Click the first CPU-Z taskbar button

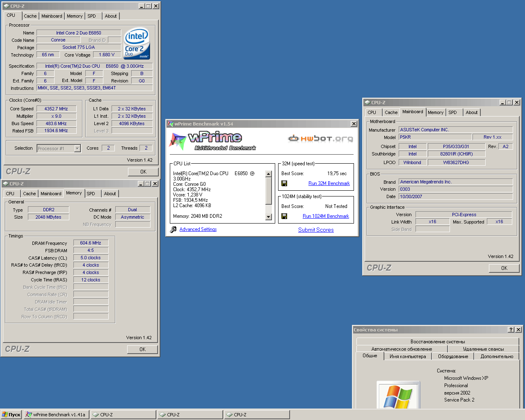(x=123, y=415)
